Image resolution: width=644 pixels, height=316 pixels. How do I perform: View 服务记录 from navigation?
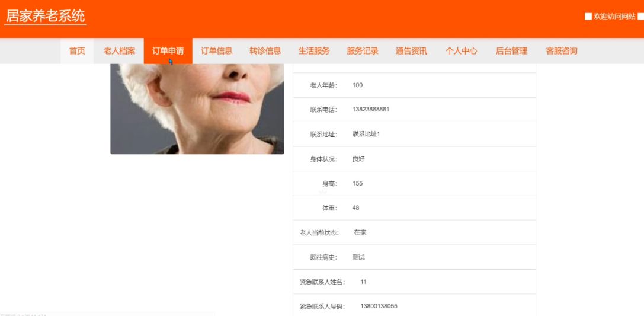363,51
